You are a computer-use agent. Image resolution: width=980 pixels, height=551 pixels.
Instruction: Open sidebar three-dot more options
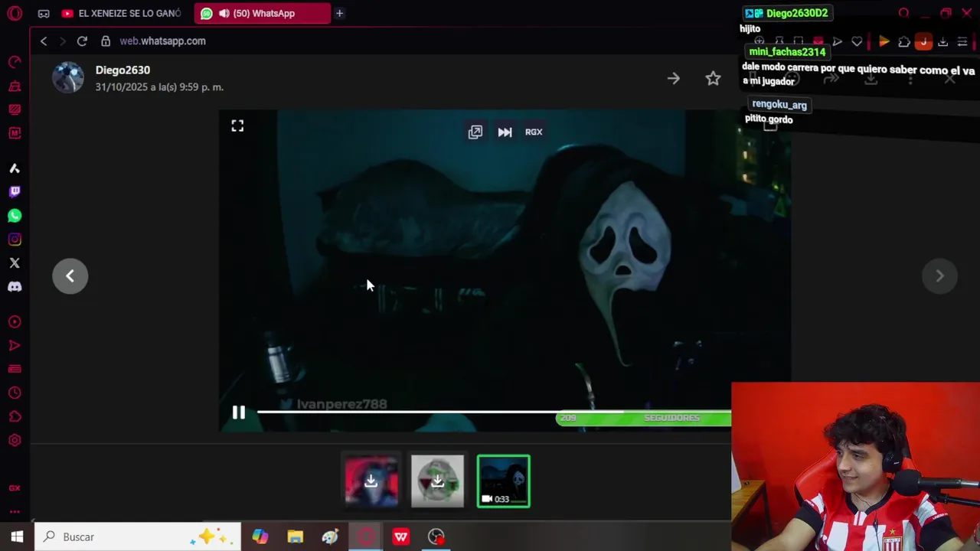click(15, 511)
